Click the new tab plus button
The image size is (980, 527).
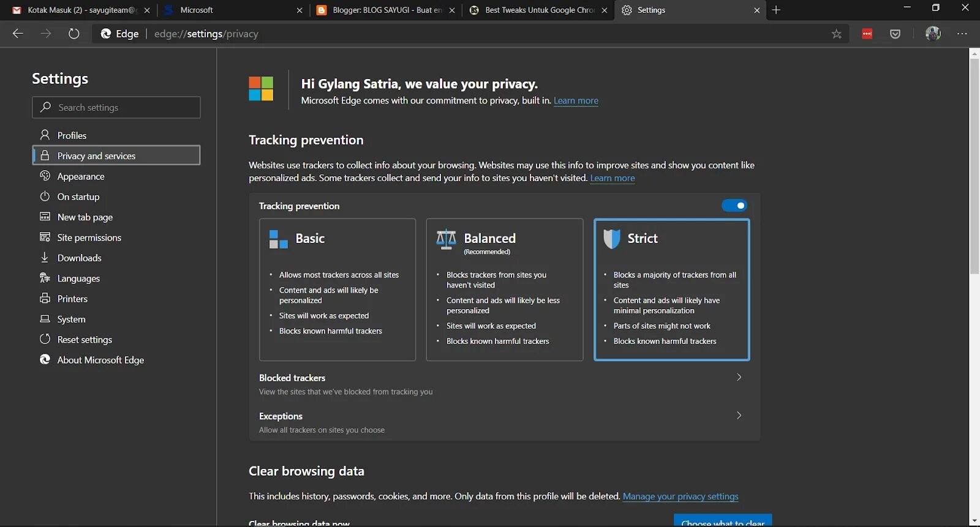pos(776,10)
